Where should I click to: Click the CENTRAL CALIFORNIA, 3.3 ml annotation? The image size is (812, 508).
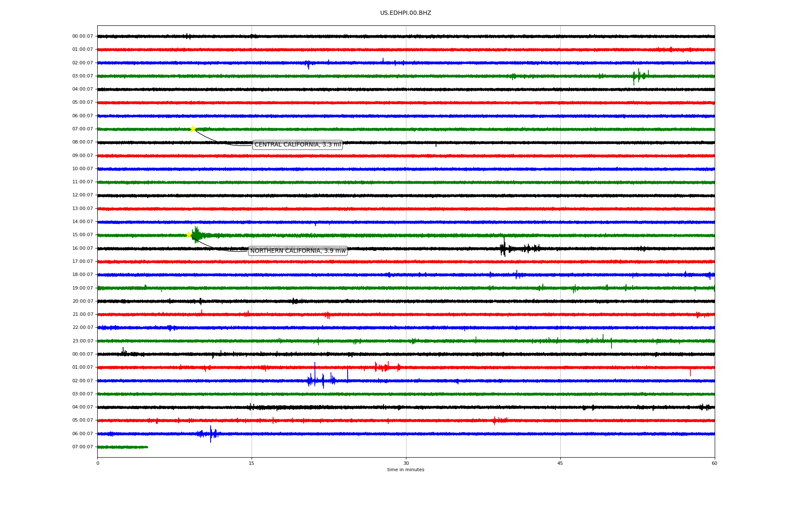(297, 145)
